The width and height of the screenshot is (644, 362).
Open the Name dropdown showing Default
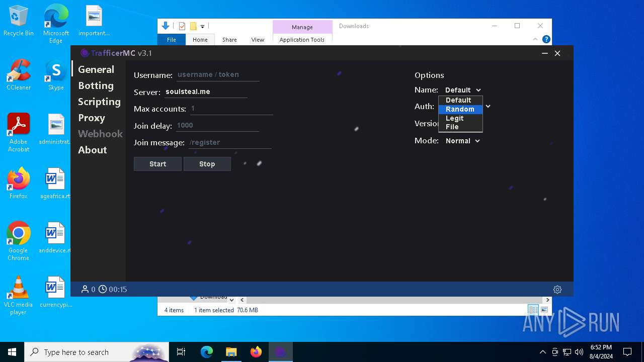[x=463, y=90]
